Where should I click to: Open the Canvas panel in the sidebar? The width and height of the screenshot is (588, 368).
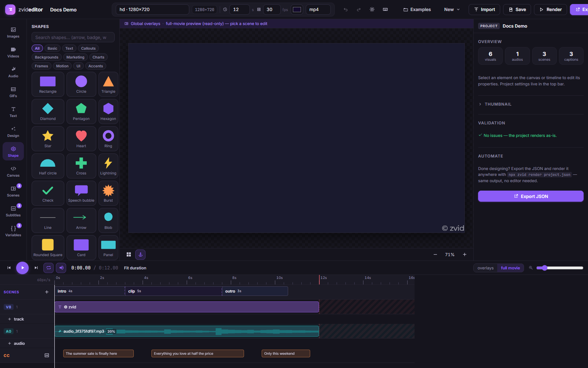click(13, 171)
